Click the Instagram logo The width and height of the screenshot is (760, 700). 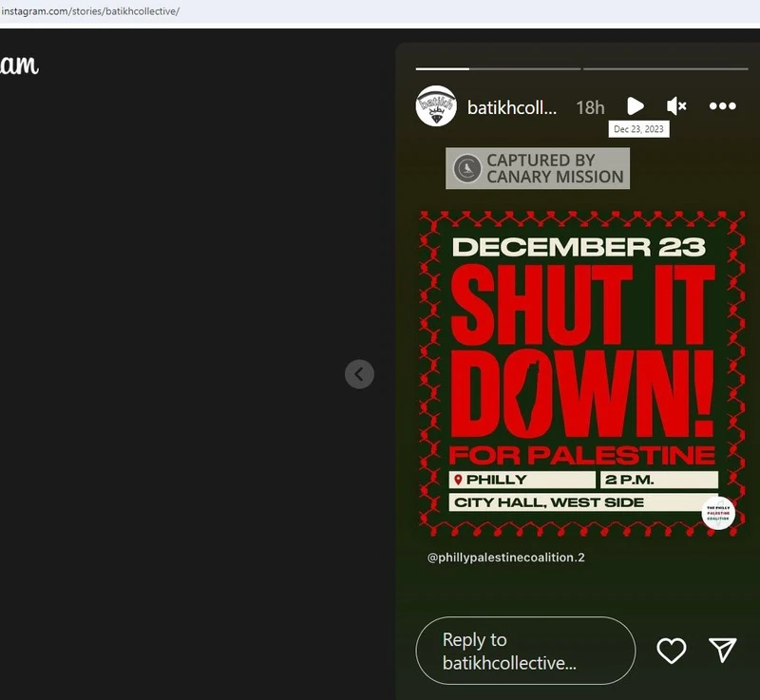tap(19, 66)
